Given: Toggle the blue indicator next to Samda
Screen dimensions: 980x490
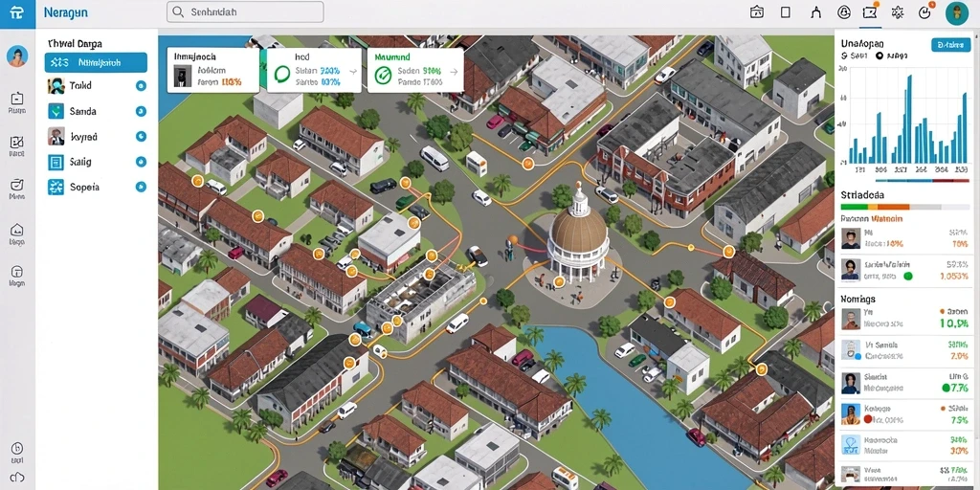Looking at the screenshot, I should (142, 112).
